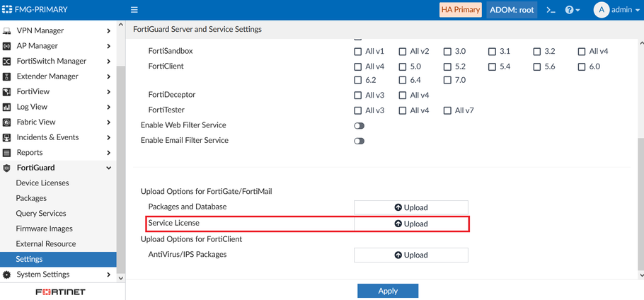Click the System Settings gear icon
This screenshot has width=644, height=300.
coord(7,275)
